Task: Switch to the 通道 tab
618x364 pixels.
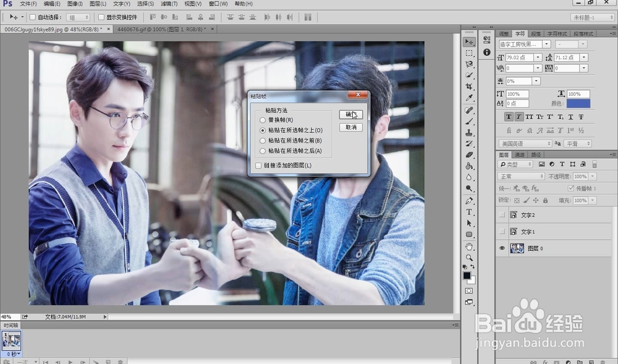Action: tap(520, 155)
